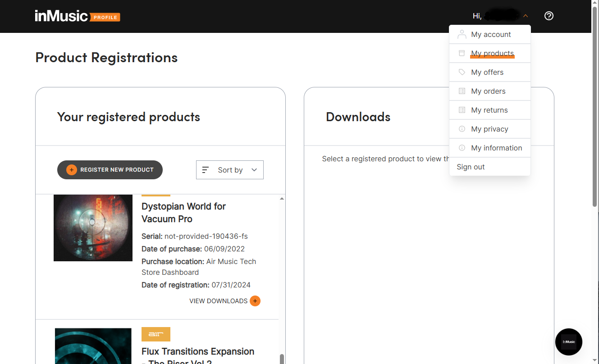The width and height of the screenshot is (599, 364).
Task: Open the Sort by dropdown
Action: [x=230, y=170]
